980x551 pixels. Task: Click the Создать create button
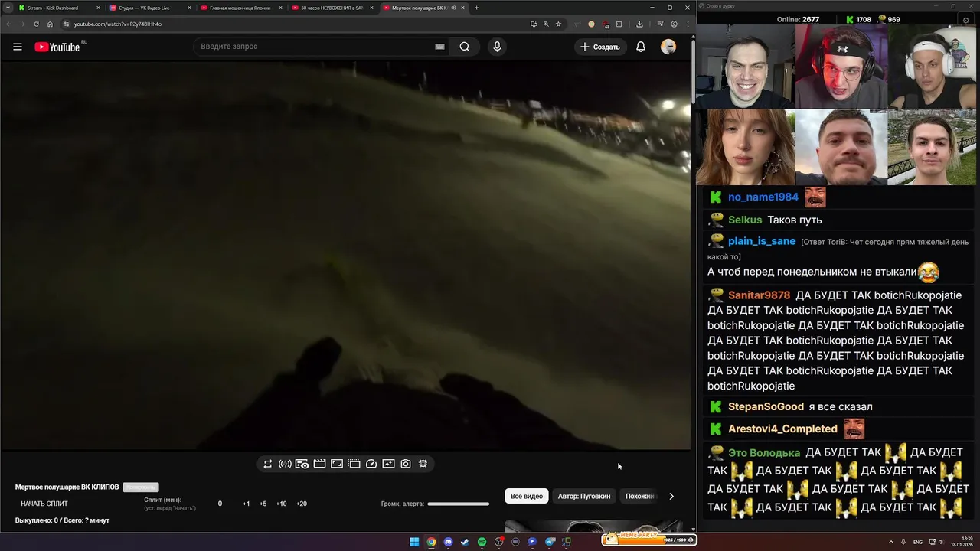tap(600, 47)
